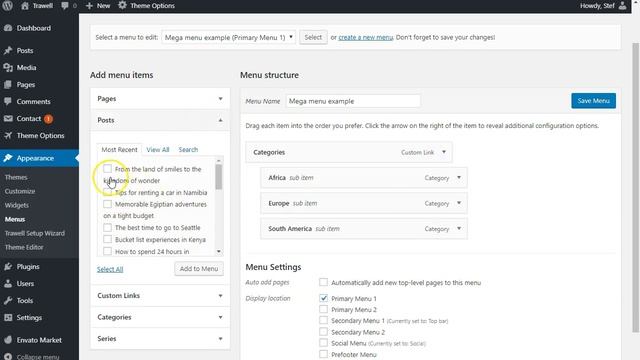Click the Theme Options plane icon in sidebar

(x=8, y=136)
